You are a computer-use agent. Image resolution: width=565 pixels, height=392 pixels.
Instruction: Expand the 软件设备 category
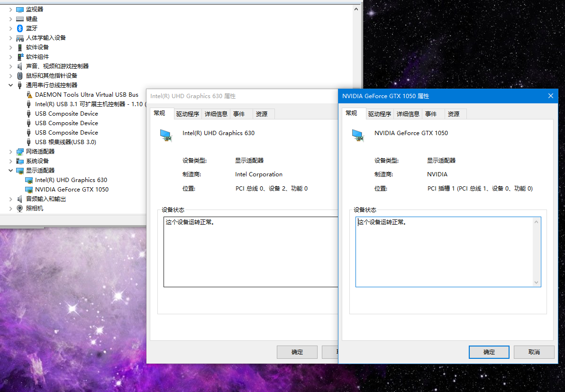pyautogui.click(x=10, y=47)
